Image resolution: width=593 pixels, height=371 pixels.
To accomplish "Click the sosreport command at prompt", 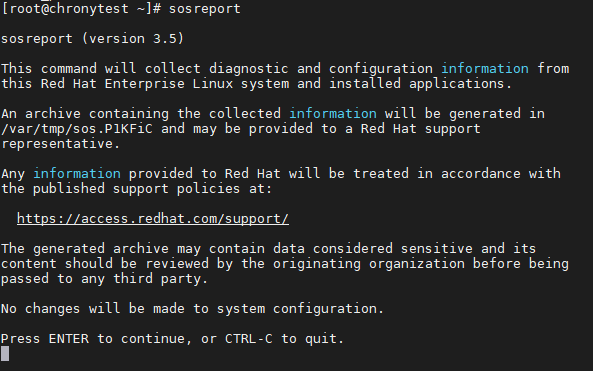I will (x=205, y=9).
